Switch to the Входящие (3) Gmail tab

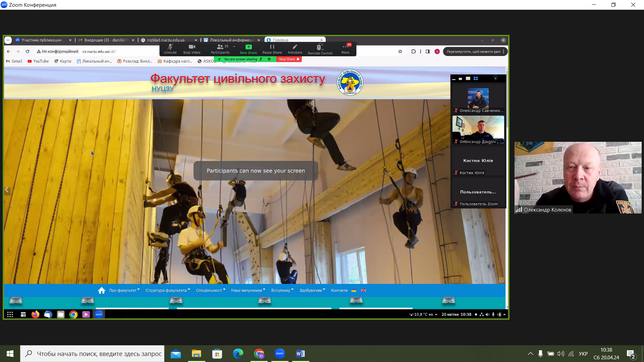[106, 40]
